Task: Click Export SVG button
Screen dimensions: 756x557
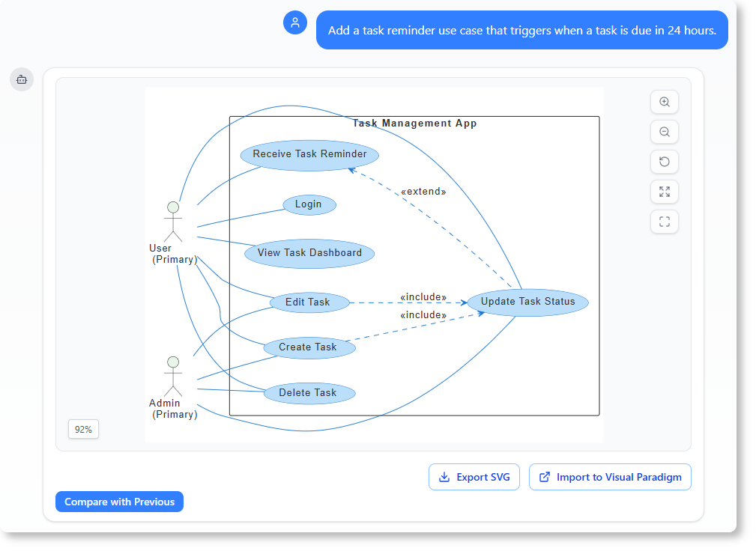Action: tap(474, 477)
